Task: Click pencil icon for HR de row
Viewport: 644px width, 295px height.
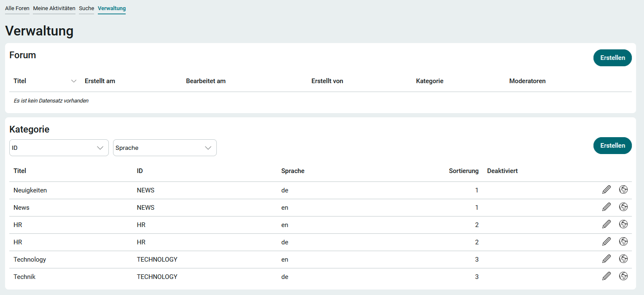Action: pyautogui.click(x=606, y=242)
